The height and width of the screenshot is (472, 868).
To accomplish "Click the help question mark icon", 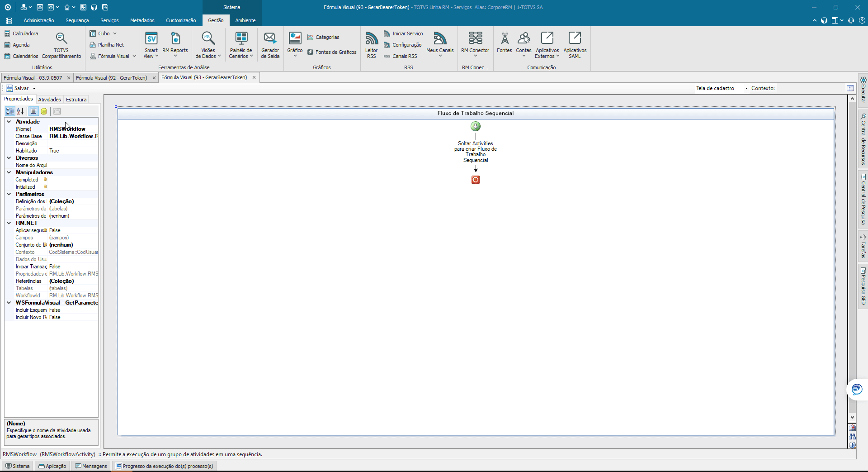I will (x=862, y=20).
